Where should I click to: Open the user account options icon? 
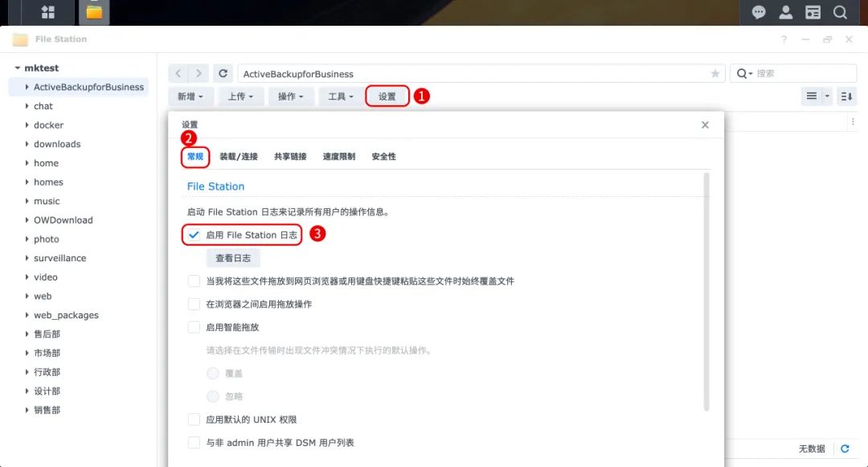point(786,12)
